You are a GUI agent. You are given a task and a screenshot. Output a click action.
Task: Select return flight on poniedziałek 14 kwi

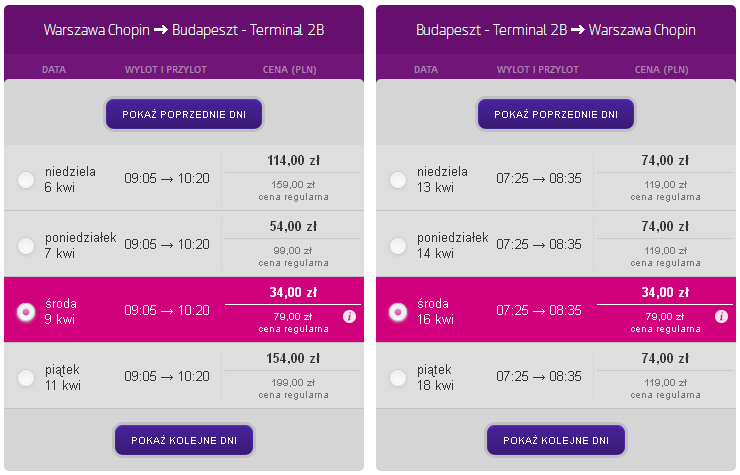(398, 246)
